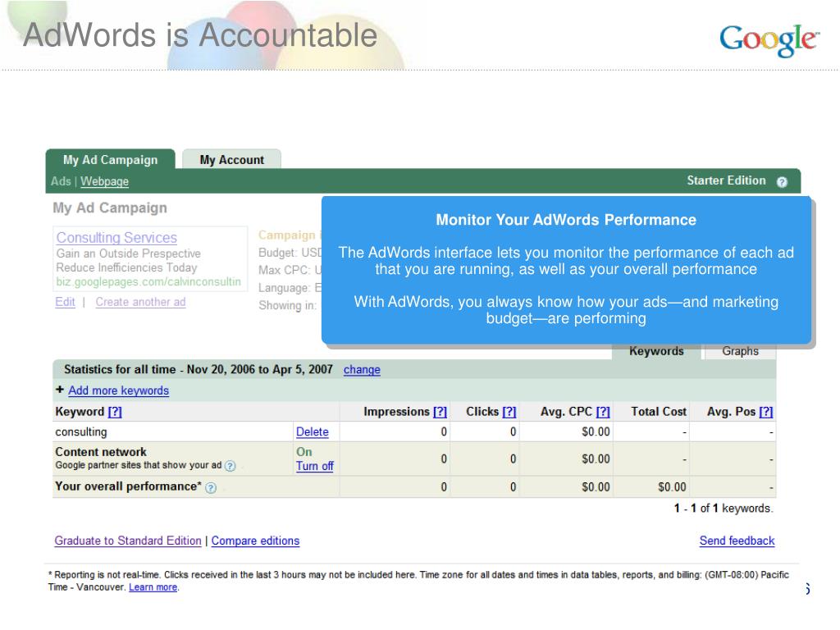Click Clicks value in Content network row
This screenshot has width=840, height=630.
[514, 459]
